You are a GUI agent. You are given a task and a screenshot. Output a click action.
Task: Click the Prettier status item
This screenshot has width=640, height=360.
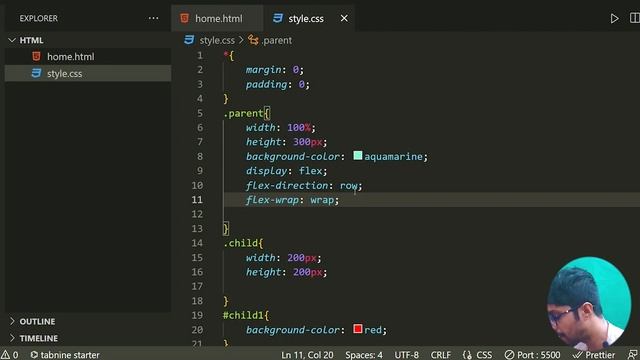pyautogui.click(x=594, y=355)
